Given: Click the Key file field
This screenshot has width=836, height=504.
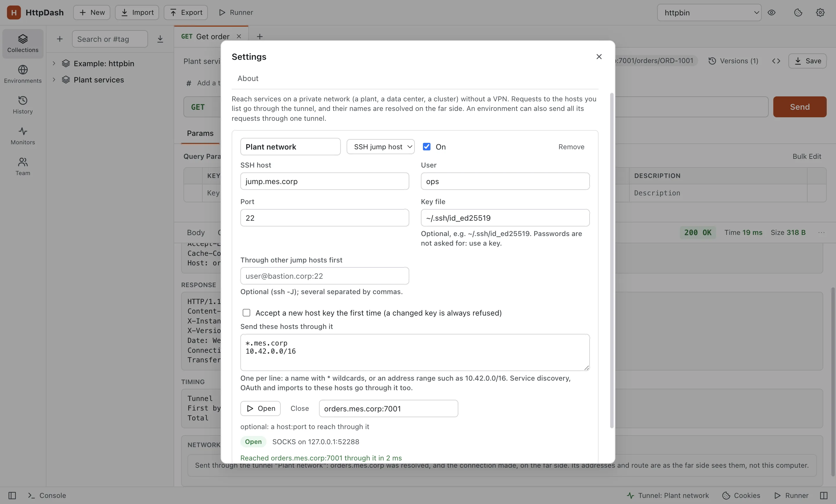Looking at the screenshot, I should tap(505, 218).
